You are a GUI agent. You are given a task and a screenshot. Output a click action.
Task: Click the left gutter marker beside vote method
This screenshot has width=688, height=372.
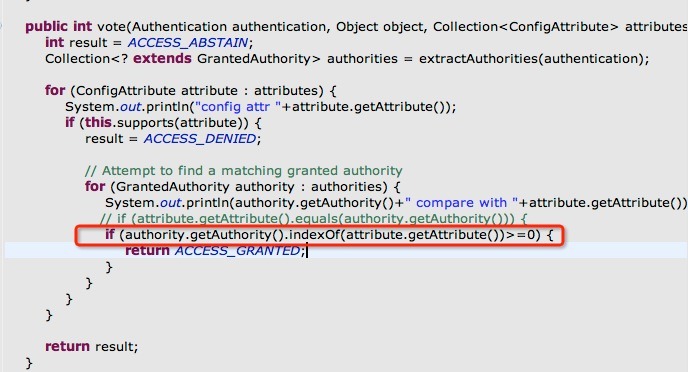pyautogui.click(x=1, y=27)
